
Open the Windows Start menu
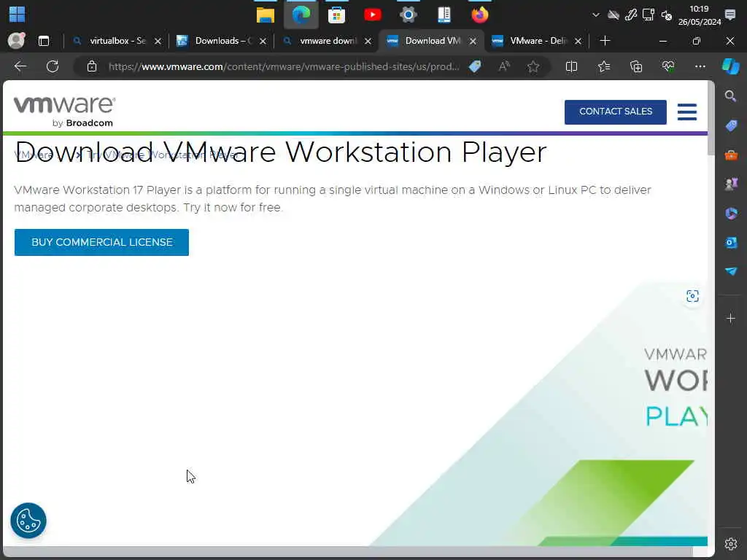[17, 15]
